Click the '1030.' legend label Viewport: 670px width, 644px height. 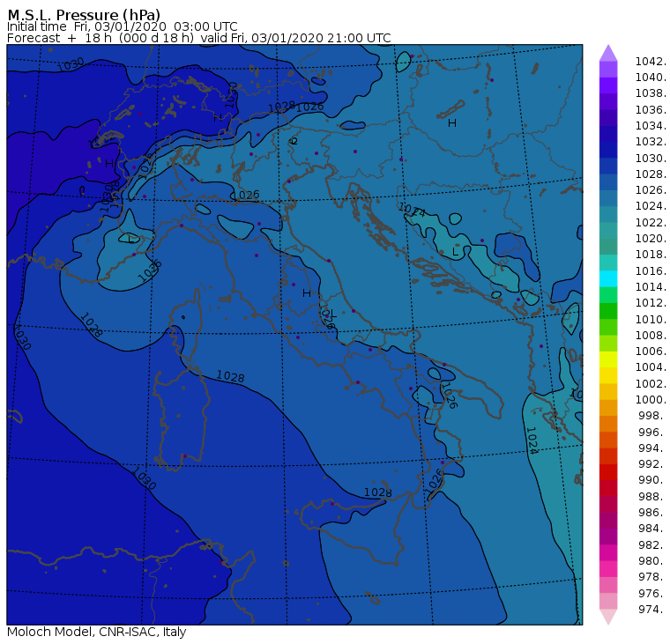(x=651, y=158)
